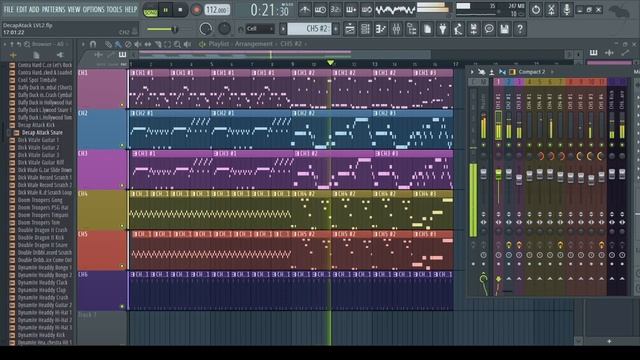
Task: Open the EDIT menu
Action: 22,9
